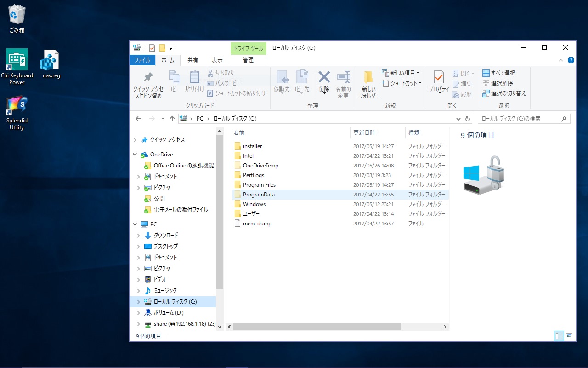Click the 選択の切り替え button
The image size is (588, 368).
504,93
